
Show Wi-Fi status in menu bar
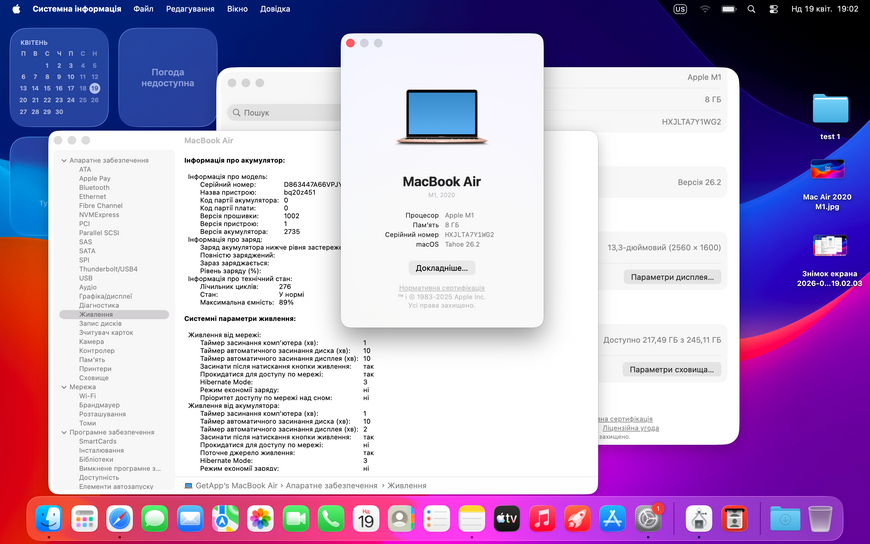[705, 9]
